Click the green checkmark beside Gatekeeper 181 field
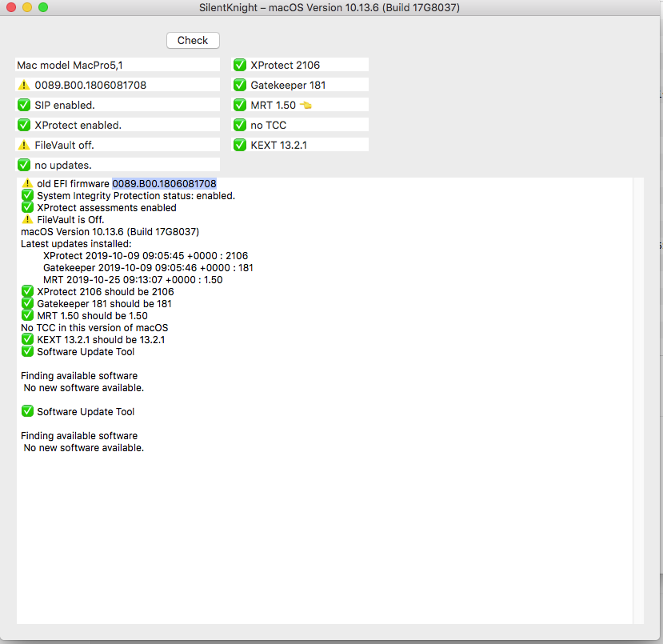 tap(240, 85)
